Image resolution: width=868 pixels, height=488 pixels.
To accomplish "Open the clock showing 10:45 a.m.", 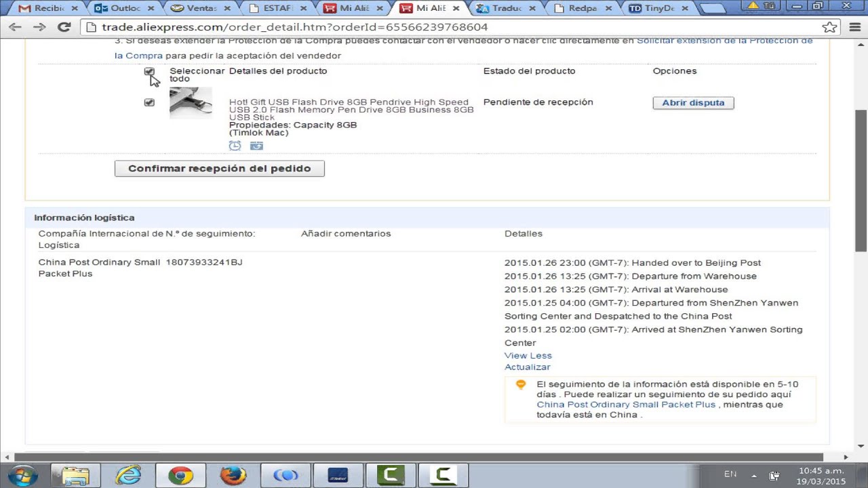I will pyautogui.click(x=821, y=476).
